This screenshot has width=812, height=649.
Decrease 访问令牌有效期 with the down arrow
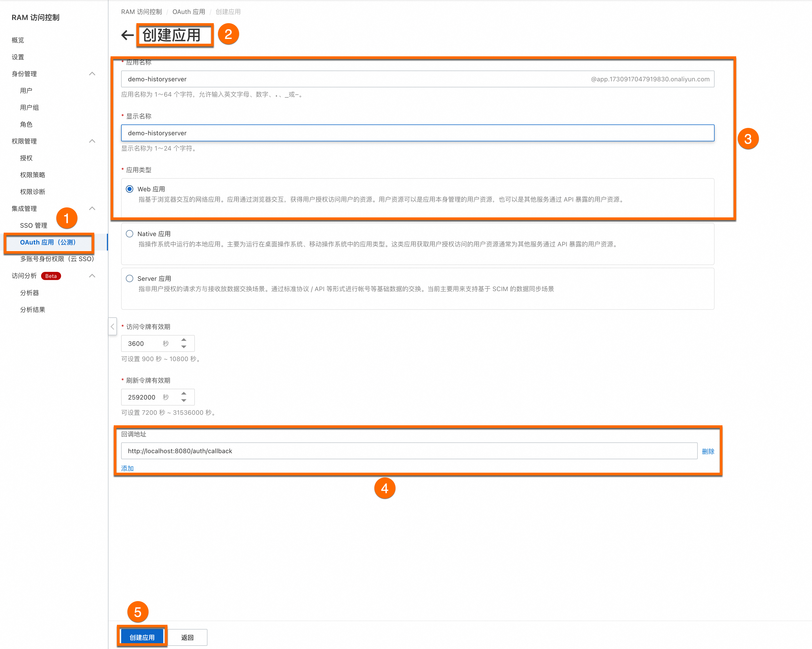click(x=184, y=347)
